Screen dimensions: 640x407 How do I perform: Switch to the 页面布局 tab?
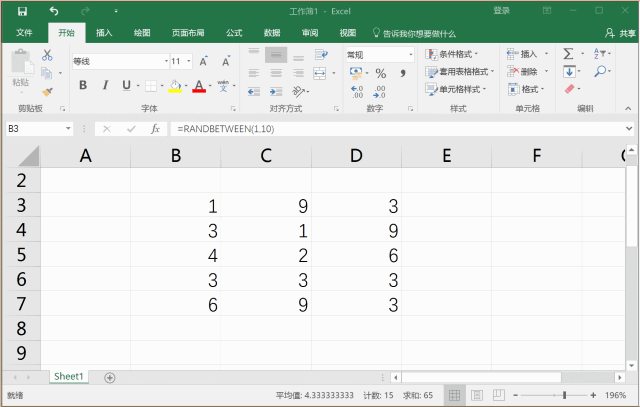[x=188, y=33]
